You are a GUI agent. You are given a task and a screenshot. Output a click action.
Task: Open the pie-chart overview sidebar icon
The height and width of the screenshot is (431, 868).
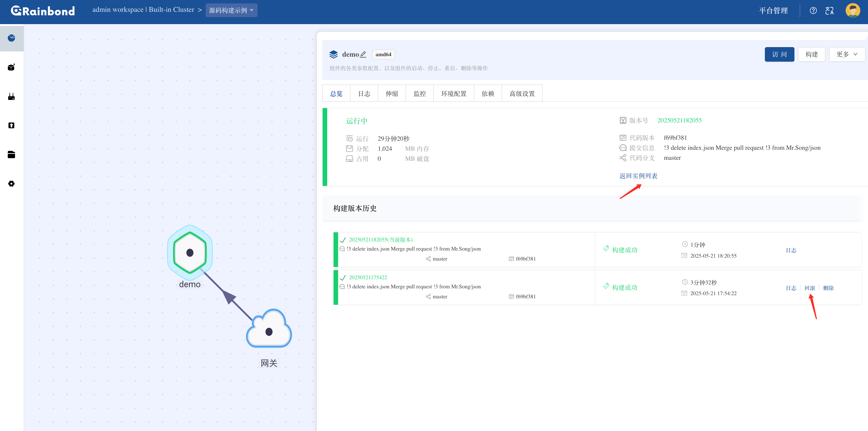pos(11,38)
